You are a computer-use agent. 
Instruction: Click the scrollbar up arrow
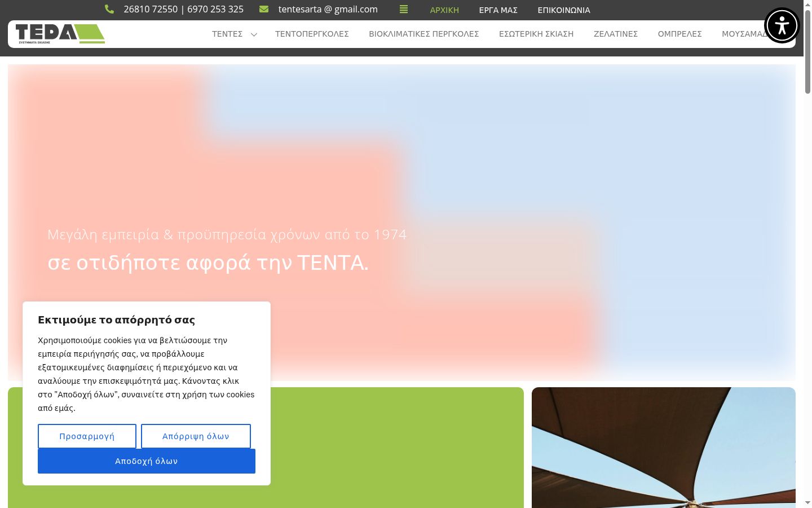[807, 4]
